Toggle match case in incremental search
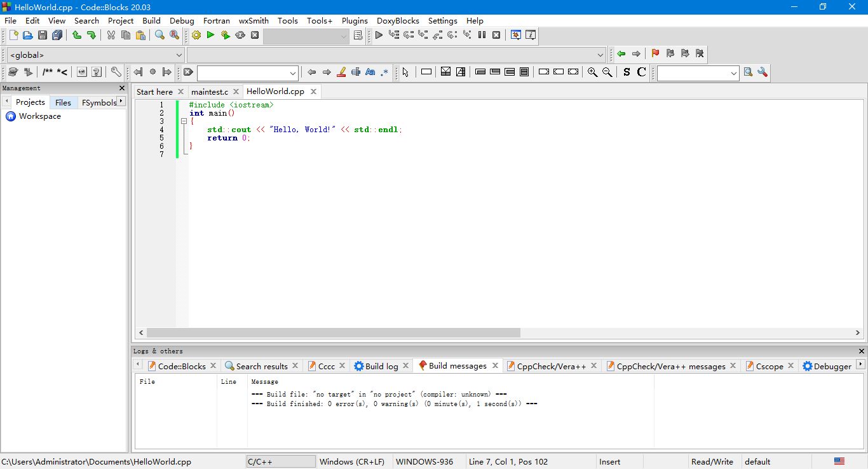The image size is (868, 469). click(x=370, y=72)
